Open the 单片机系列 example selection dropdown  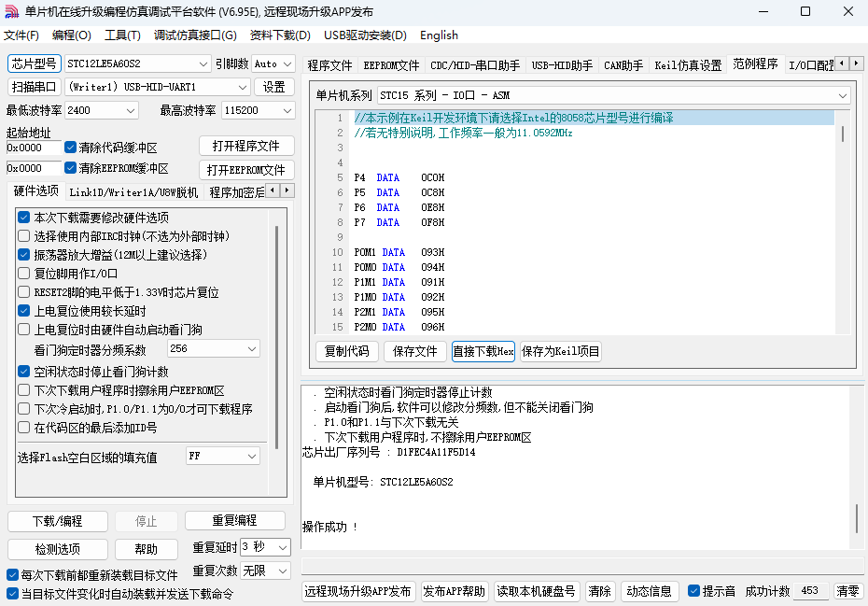pyautogui.click(x=843, y=95)
